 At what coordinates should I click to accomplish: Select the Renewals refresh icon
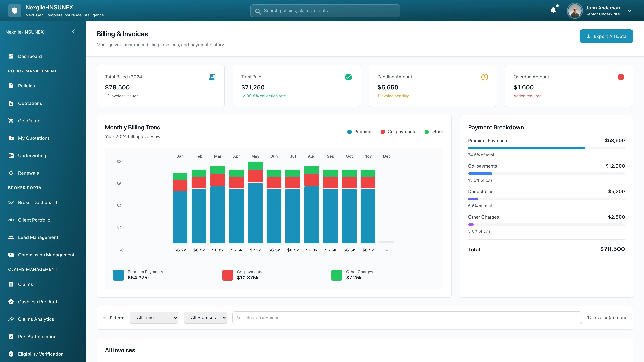pyautogui.click(x=11, y=173)
